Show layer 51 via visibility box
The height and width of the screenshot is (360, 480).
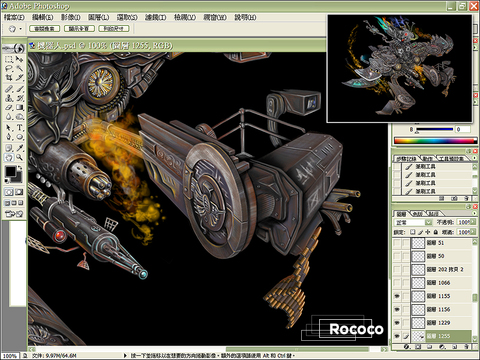tap(397, 243)
